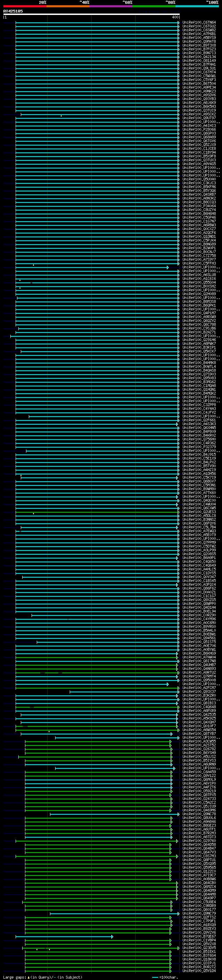
Task: Open hit UniRef100_C6TN64
Action: [x=199, y=23]
